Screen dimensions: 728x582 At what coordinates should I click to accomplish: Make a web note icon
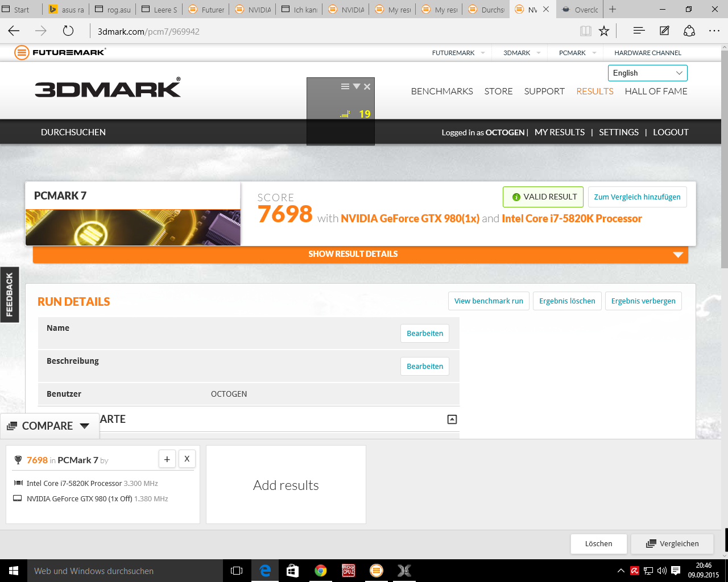664,31
